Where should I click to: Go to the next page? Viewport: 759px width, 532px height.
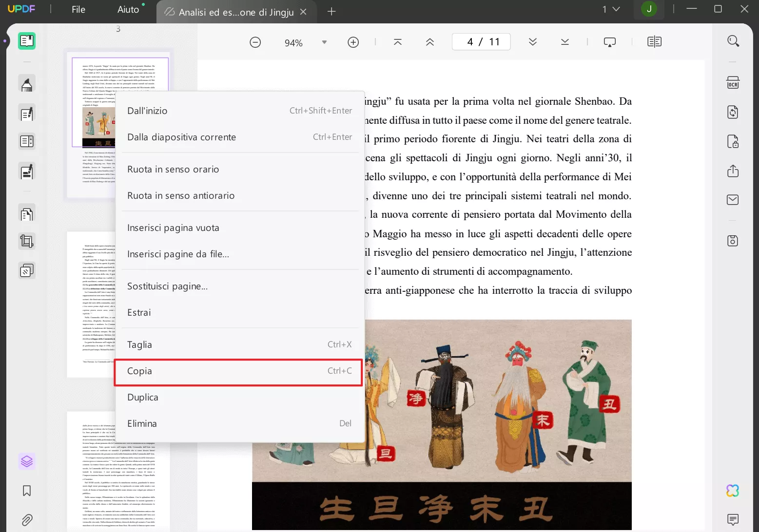(x=533, y=42)
